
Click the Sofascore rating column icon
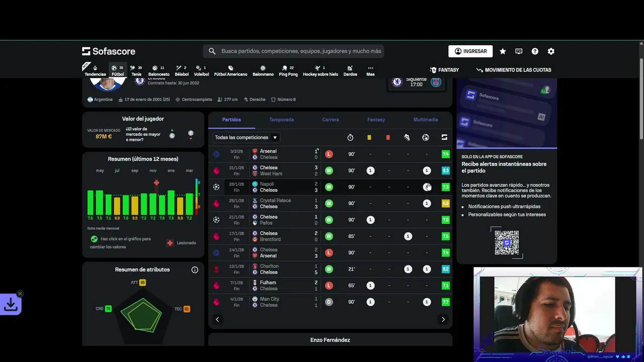click(444, 137)
